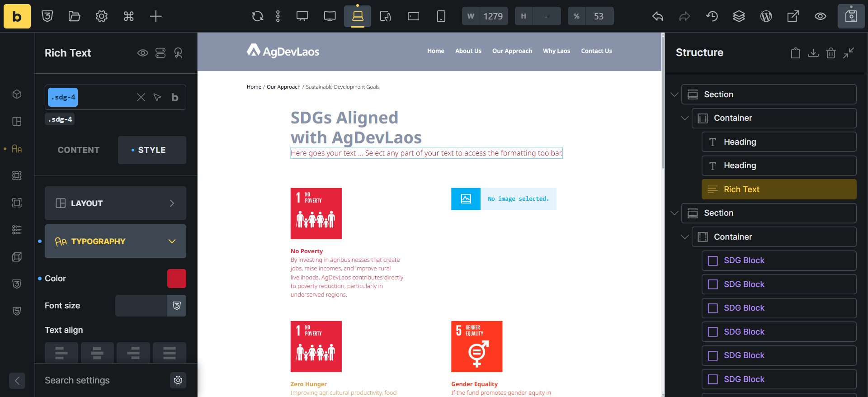Switch to mobile portrait breakpoint icon
This screenshot has height=397, width=868.
point(441,16)
